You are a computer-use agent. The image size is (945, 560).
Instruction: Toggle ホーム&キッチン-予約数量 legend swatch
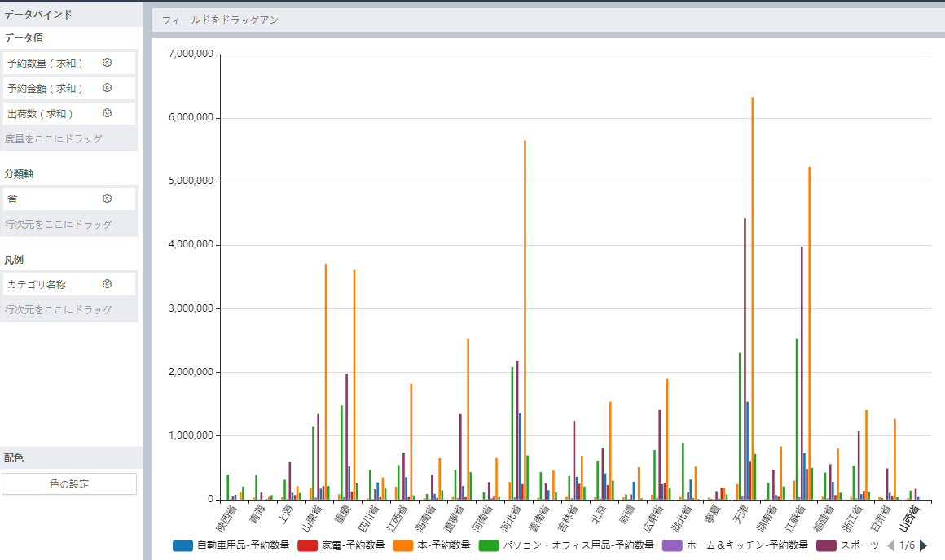[x=672, y=545]
